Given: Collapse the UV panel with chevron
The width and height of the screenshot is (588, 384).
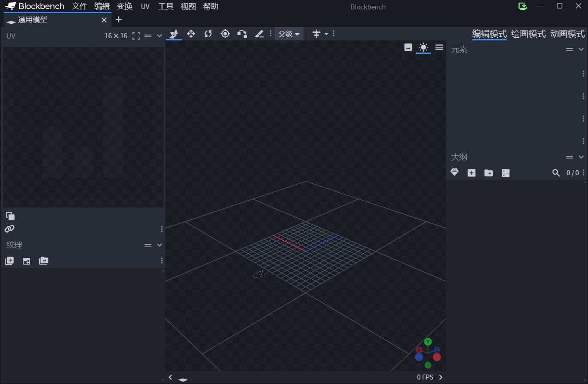Looking at the screenshot, I should (x=159, y=36).
